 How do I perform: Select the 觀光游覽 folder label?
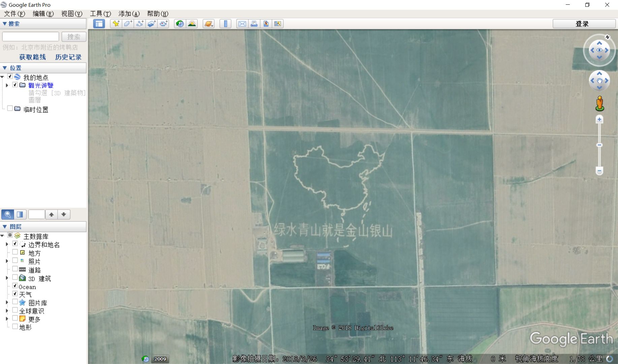[x=41, y=85]
